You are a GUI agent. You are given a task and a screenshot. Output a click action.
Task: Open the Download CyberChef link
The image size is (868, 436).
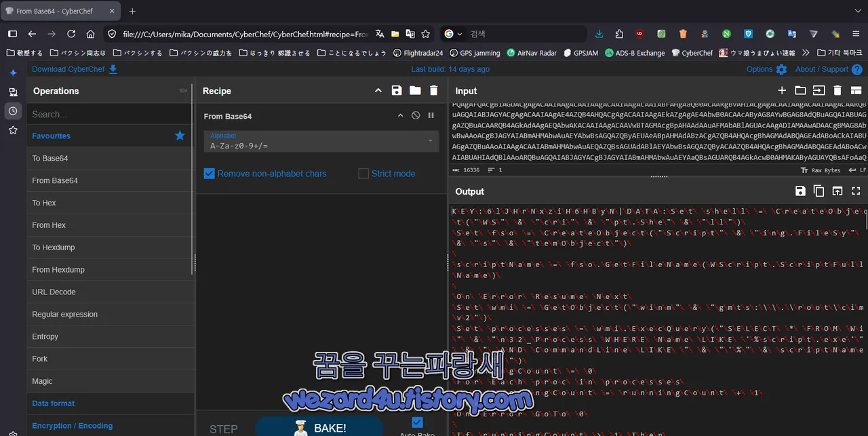(75, 69)
